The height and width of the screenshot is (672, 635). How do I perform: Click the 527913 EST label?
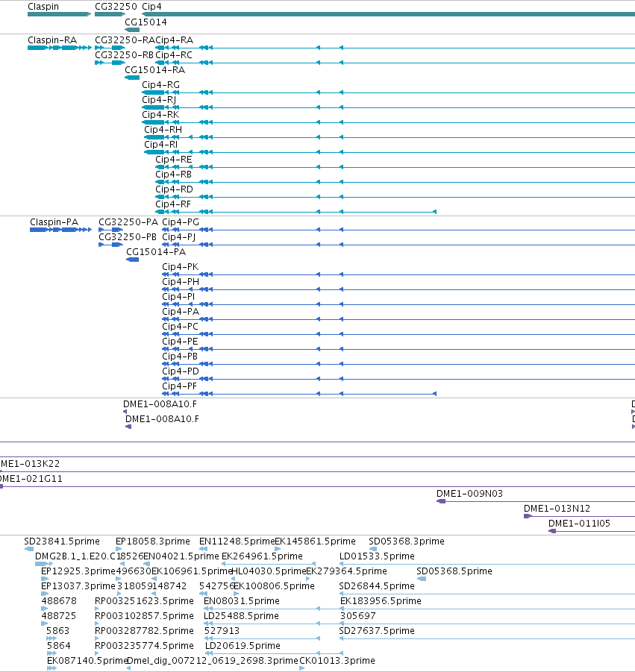coord(222,631)
